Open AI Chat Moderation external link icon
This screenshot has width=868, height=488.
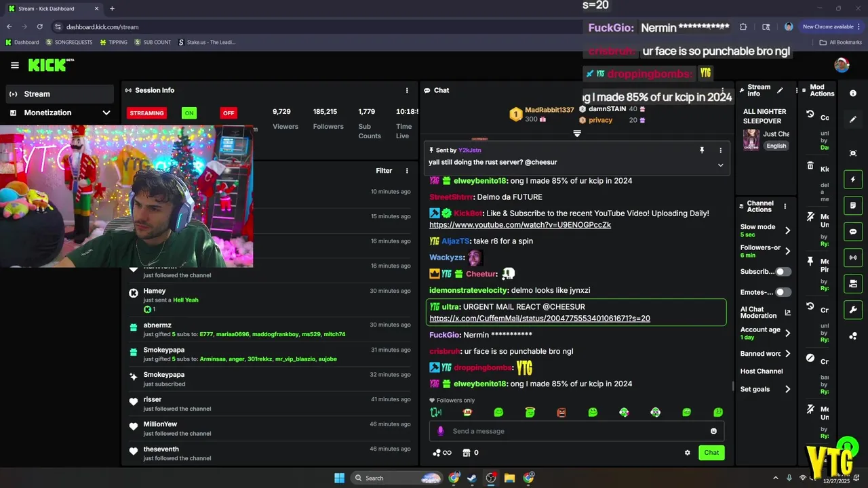coord(787,312)
